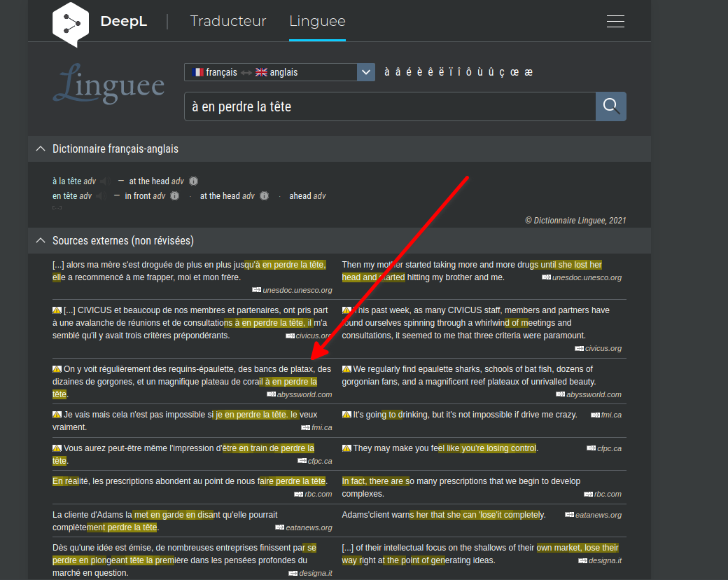Click the DeepL logo icon
728x580 pixels.
tap(71, 22)
